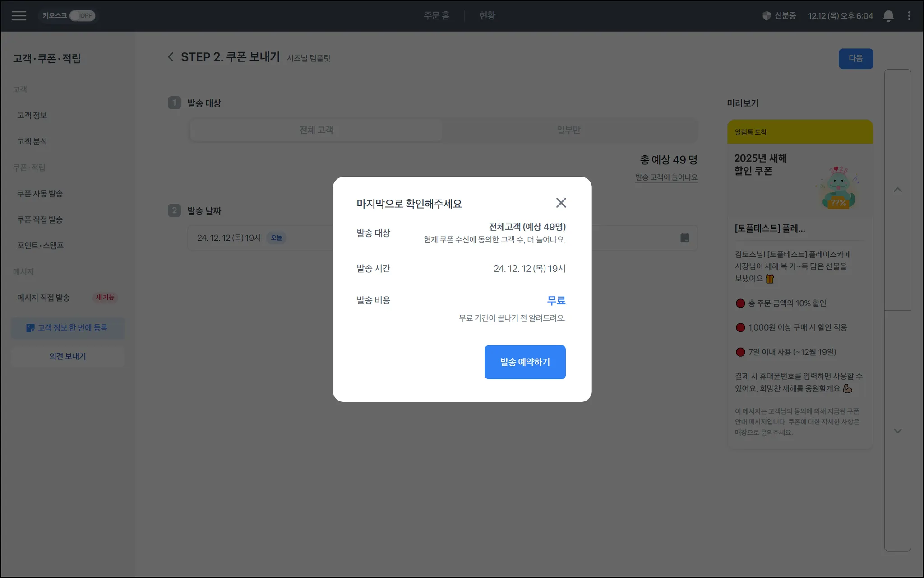
Task: Click the preview scroll up chevron
Action: click(x=897, y=190)
